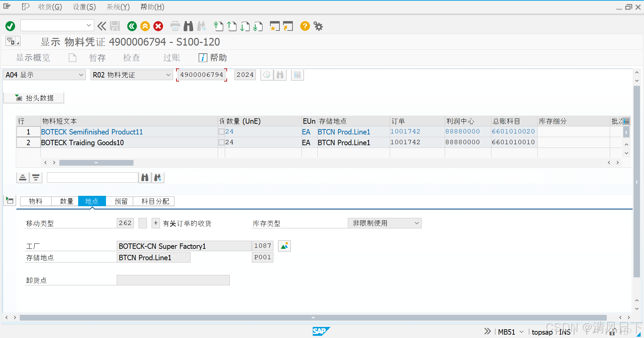Go to First Page icon

218,26
